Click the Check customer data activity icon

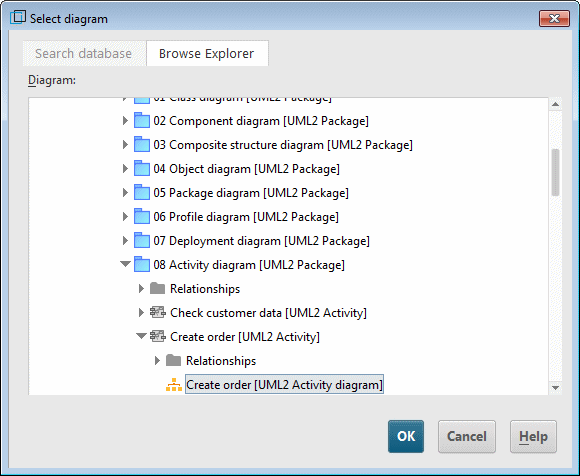pos(158,313)
